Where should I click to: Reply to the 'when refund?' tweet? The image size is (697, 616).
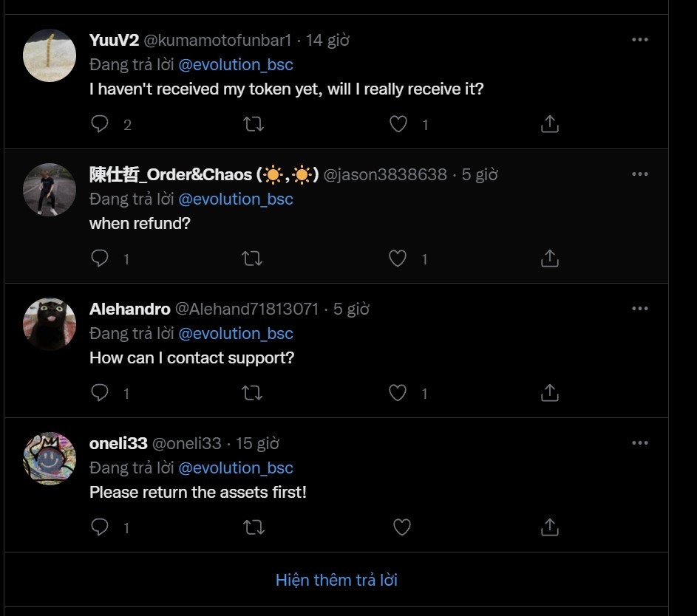(100, 259)
